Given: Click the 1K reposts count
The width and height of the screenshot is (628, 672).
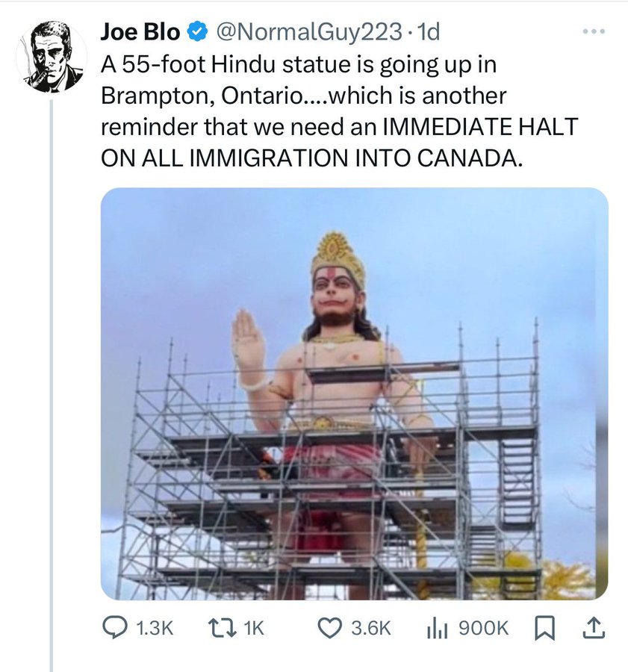Looking at the screenshot, I should tap(254, 629).
